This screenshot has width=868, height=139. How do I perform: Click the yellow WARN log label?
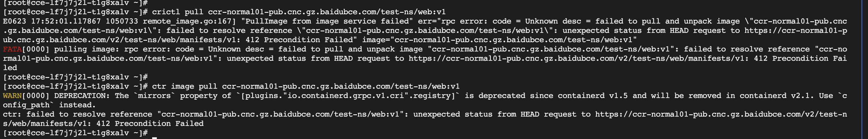click(13, 96)
